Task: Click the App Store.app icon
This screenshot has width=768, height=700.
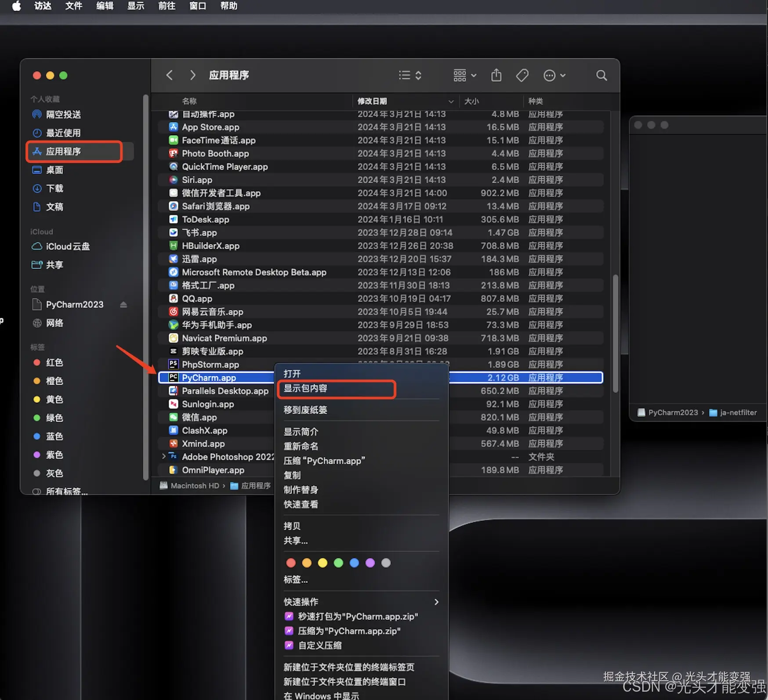Action: 174,127
